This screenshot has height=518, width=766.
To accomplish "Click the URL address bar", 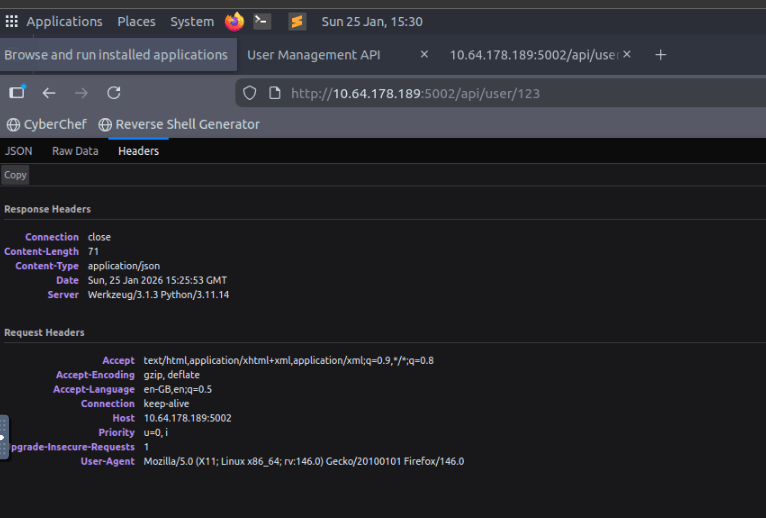I will click(x=501, y=93).
